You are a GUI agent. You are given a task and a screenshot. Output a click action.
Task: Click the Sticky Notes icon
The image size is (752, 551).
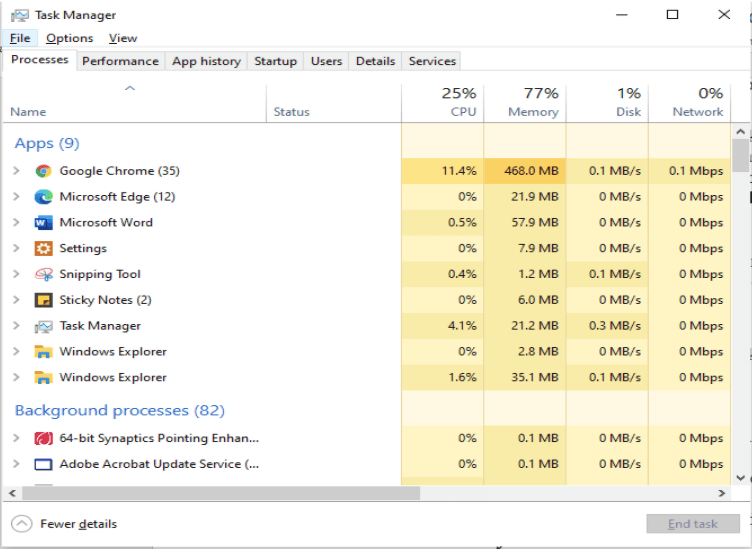point(43,300)
